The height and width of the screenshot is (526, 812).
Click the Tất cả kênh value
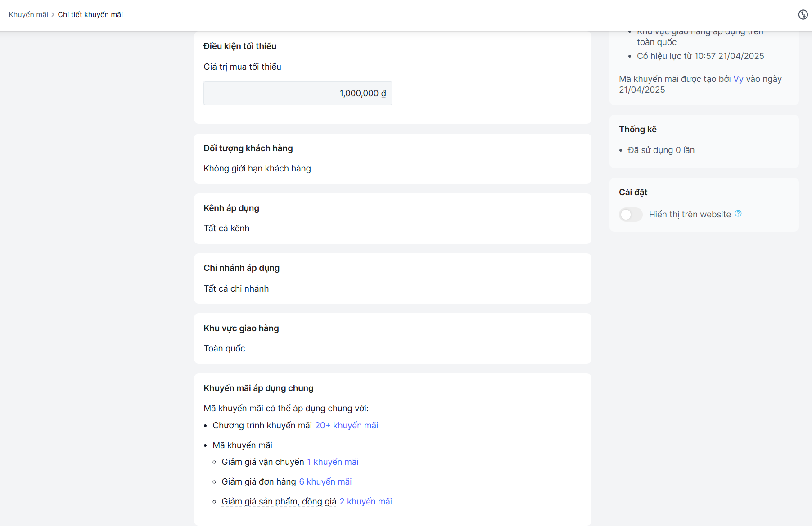click(226, 229)
